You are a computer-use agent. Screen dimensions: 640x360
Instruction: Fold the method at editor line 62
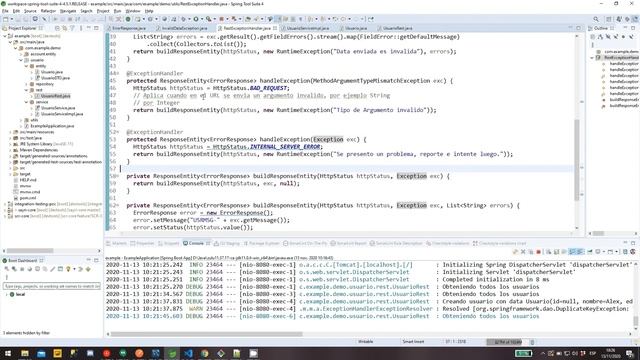tap(118, 205)
